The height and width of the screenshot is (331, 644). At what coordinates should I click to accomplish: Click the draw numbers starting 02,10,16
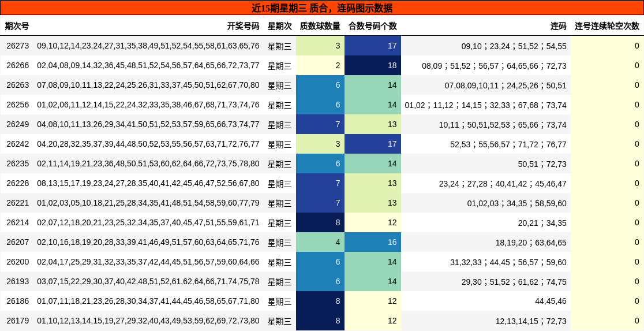148,242
